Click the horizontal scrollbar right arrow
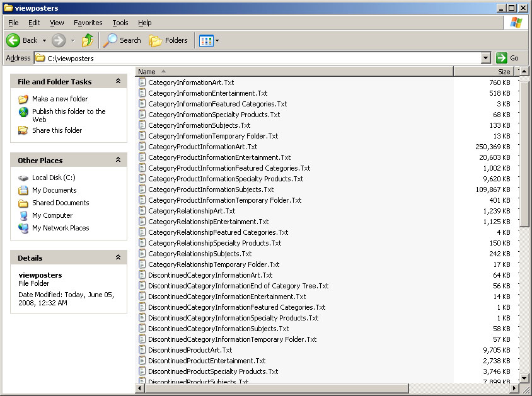Viewport: 532px width, 396px height. click(x=514, y=388)
